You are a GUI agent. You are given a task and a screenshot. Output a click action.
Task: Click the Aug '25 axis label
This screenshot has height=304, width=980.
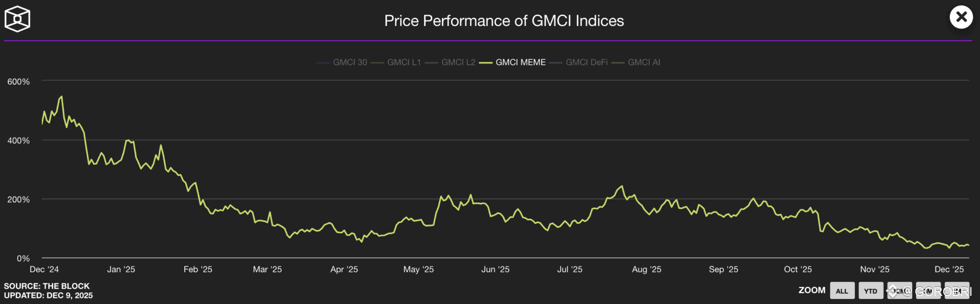646,269
